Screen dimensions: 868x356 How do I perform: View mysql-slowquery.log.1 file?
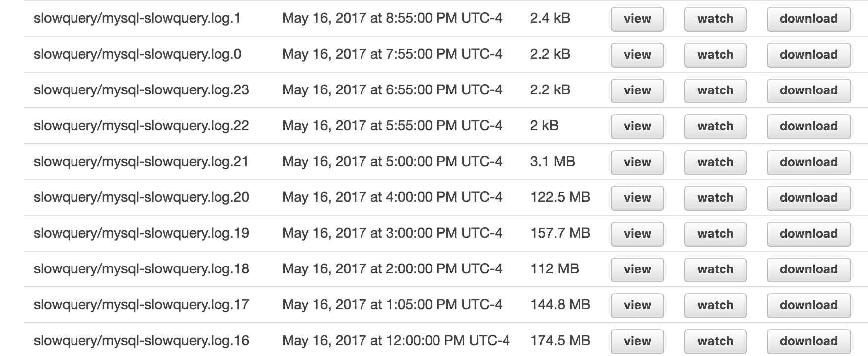637,19
